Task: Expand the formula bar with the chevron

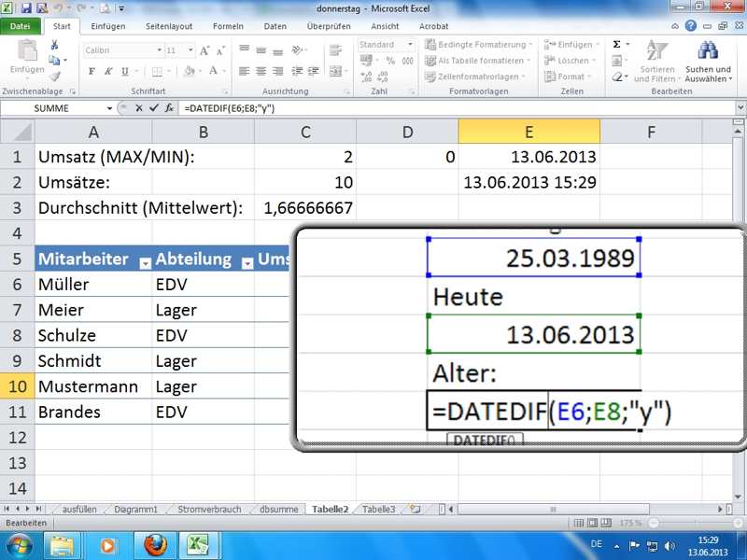Action: (x=740, y=108)
